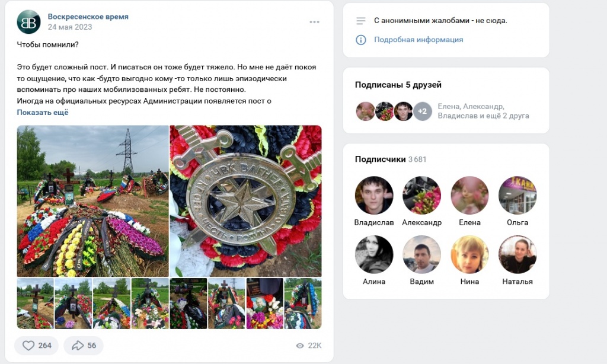Viewport: 607px width, 364px height.
Task: Open the first small grave thumbnail
Action: 35,303
